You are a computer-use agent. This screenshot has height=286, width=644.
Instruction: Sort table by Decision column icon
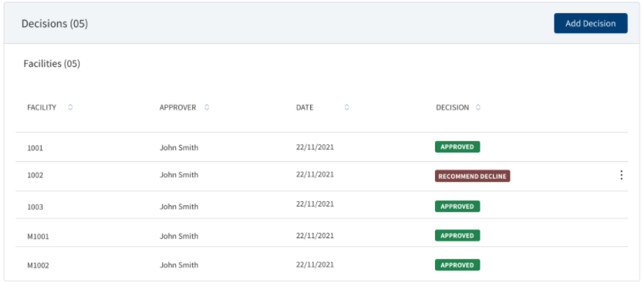[x=478, y=107]
